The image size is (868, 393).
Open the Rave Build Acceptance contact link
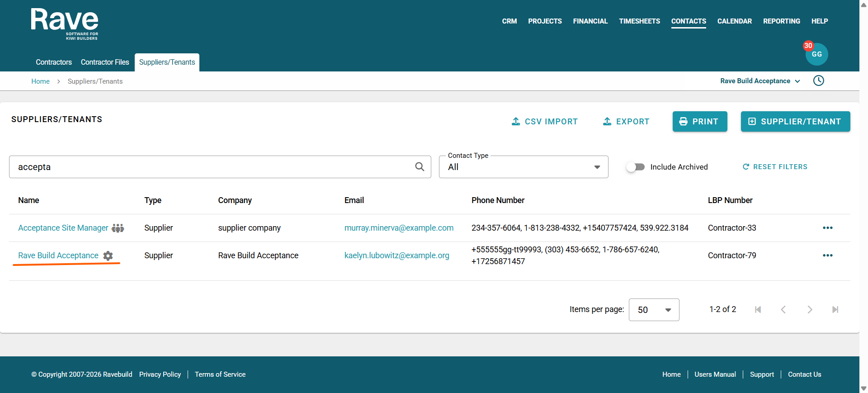(x=58, y=256)
